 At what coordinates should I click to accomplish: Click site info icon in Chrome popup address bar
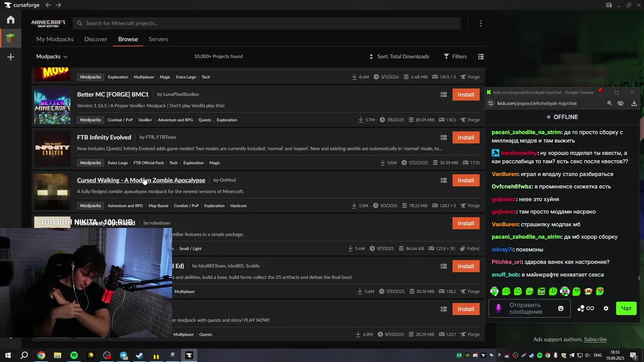tap(491, 103)
